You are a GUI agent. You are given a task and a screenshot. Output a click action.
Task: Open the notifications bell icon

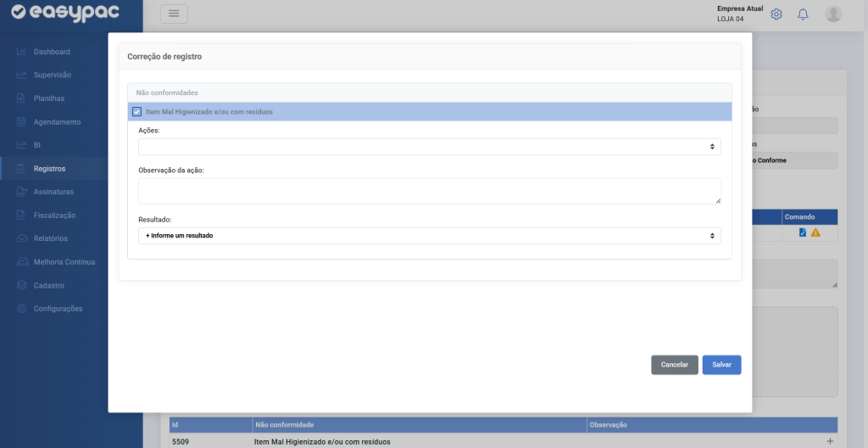click(803, 14)
